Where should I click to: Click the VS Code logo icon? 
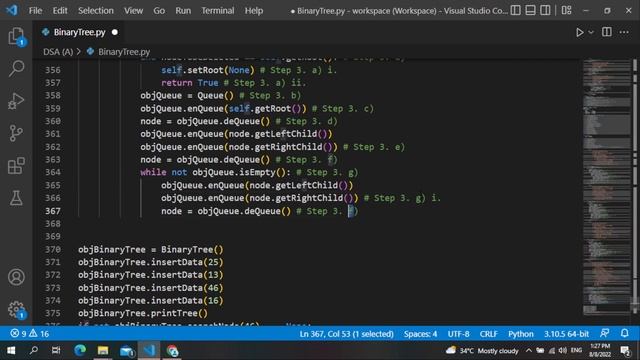tap(12, 10)
